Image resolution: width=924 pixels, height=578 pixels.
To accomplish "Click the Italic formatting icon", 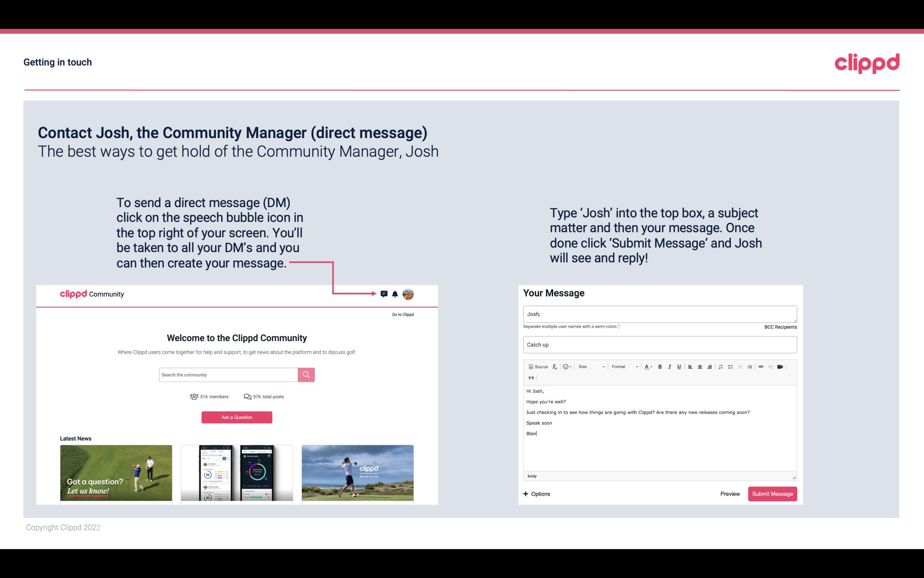I will (x=669, y=366).
